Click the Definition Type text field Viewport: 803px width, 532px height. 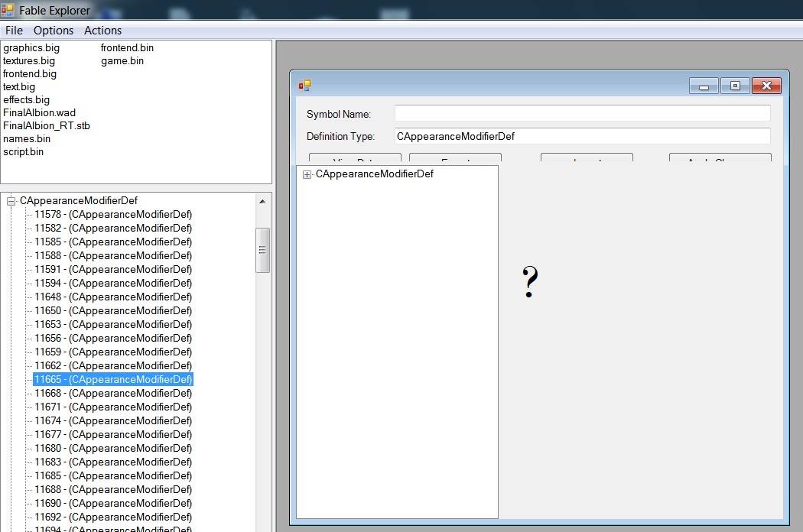coord(581,136)
